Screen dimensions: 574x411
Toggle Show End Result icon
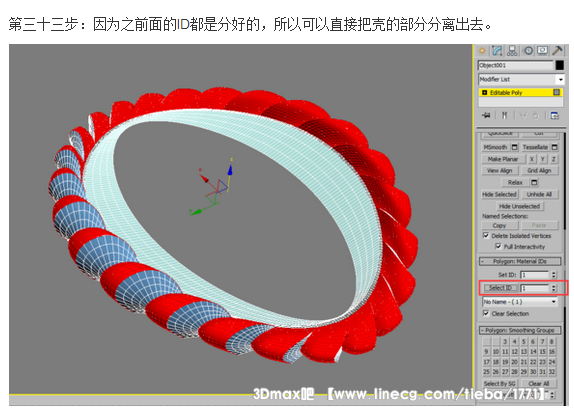point(504,116)
